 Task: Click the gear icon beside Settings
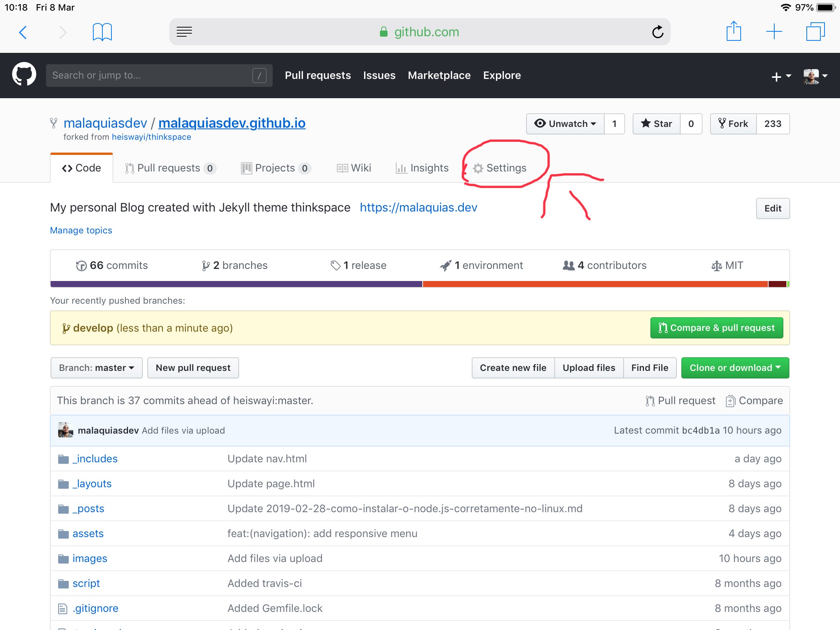478,168
